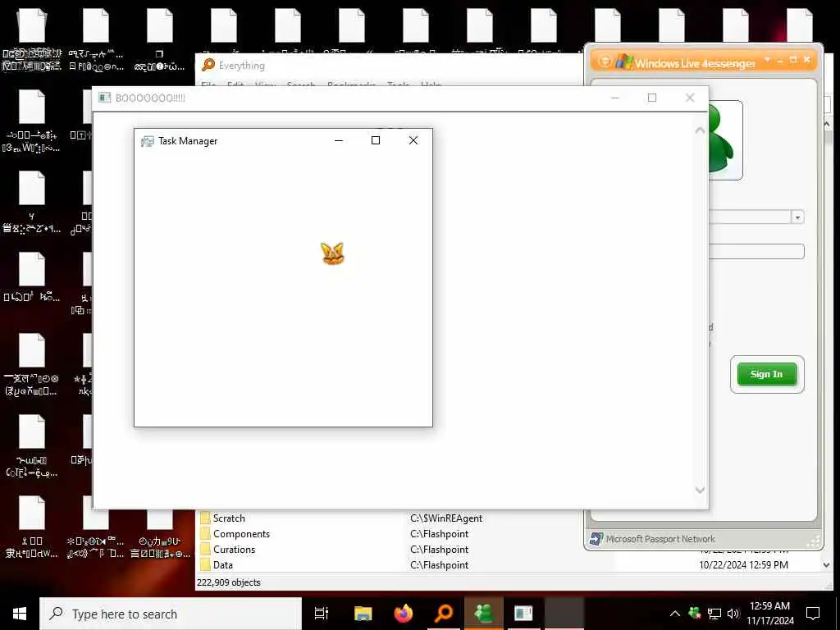Click BOOOOOOO window scroll down arrow
Image resolution: width=840 pixels, height=630 pixels.
click(x=700, y=491)
